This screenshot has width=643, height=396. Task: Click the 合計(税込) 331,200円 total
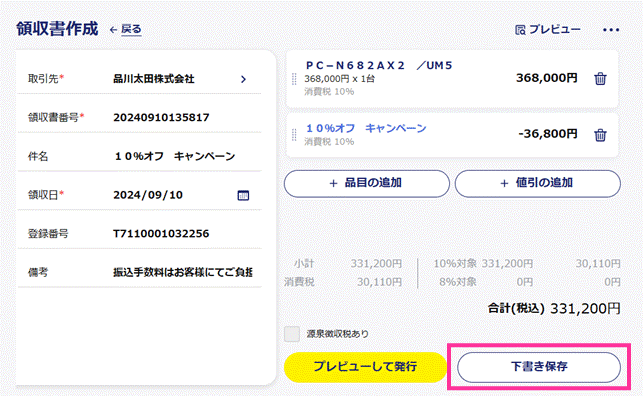(554, 308)
